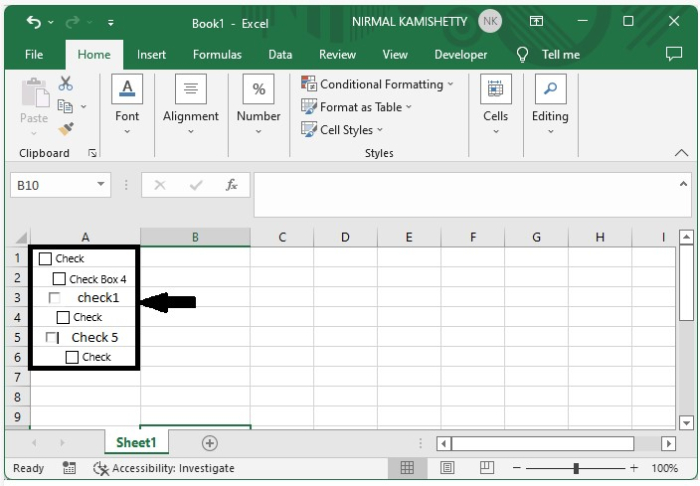Open the Alignment group icon
Viewport: 700px width, 486px height.
(190, 89)
